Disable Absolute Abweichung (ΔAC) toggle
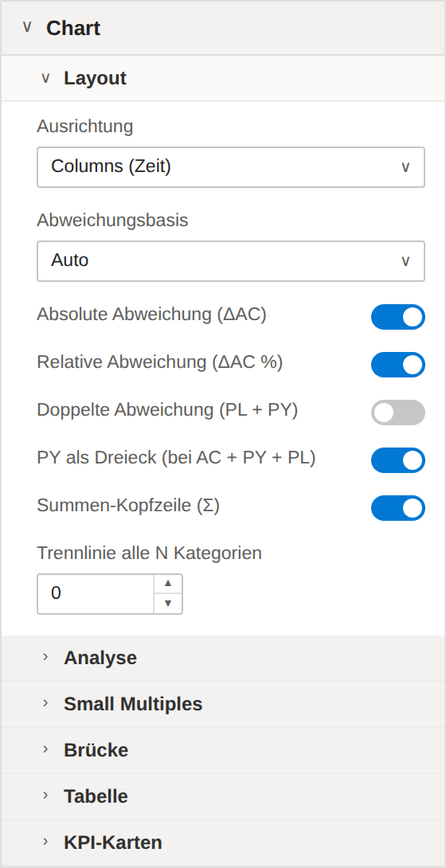This screenshot has height=868, width=446. coord(398,317)
